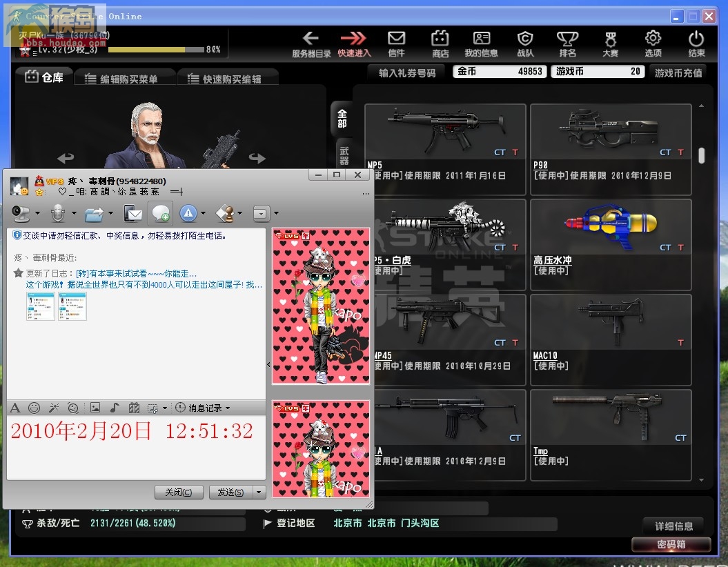This screenshot has width=728, height=567.
Task: Select the 武器 category side tab
Action: 344,155
